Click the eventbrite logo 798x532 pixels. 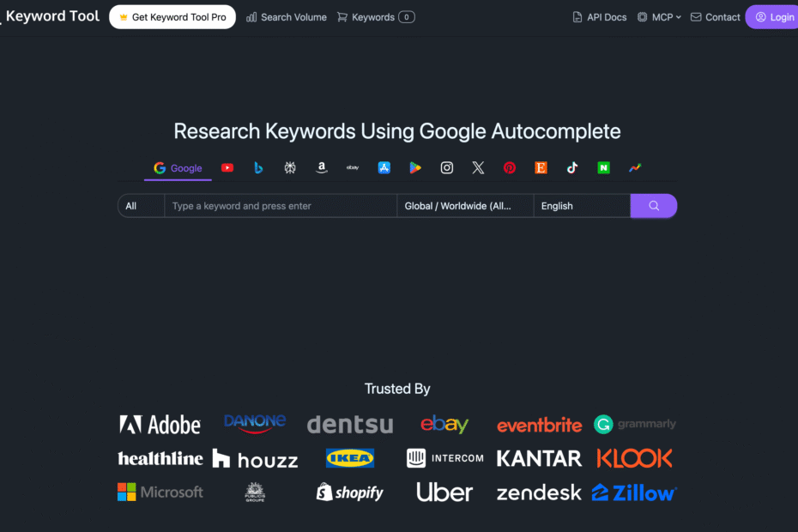pos(540,425)
